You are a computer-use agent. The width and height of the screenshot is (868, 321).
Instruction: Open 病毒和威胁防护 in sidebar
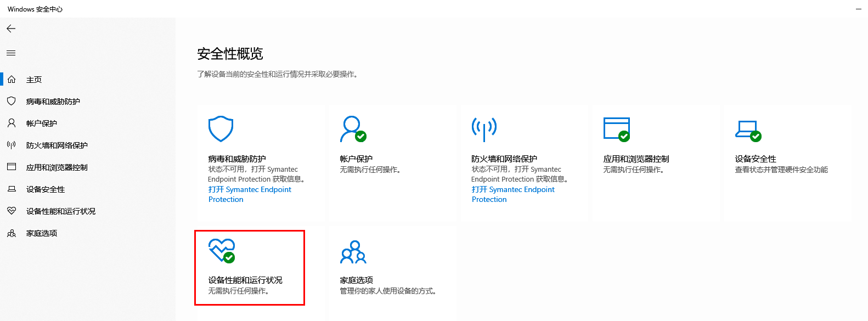[x=53, y=102]
